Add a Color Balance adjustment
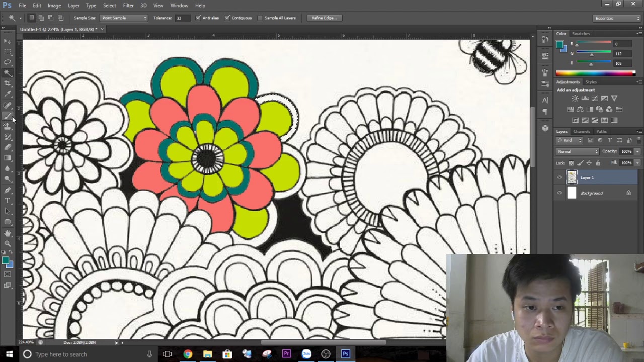 pyautogui.click(x=580, y=109)
